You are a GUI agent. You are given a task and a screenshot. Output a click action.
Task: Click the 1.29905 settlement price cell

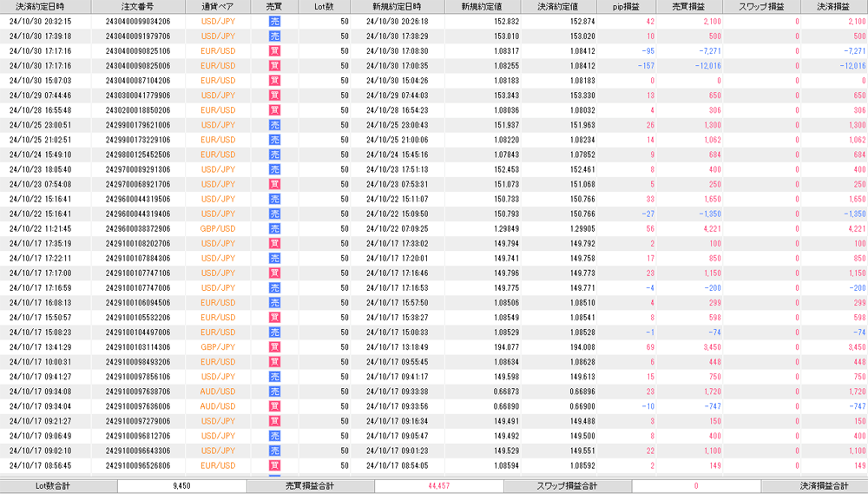(x=582, y=228)
